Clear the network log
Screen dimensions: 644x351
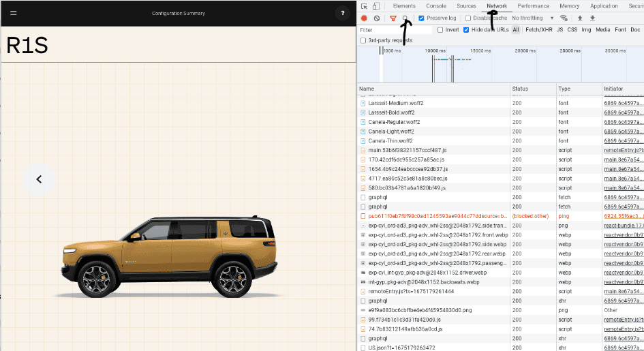pos(377,18)
